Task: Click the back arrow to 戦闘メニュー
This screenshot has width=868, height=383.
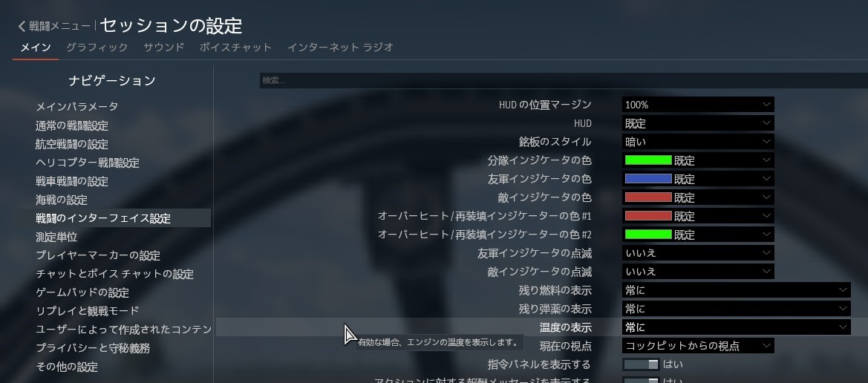Action: point(22,27)
